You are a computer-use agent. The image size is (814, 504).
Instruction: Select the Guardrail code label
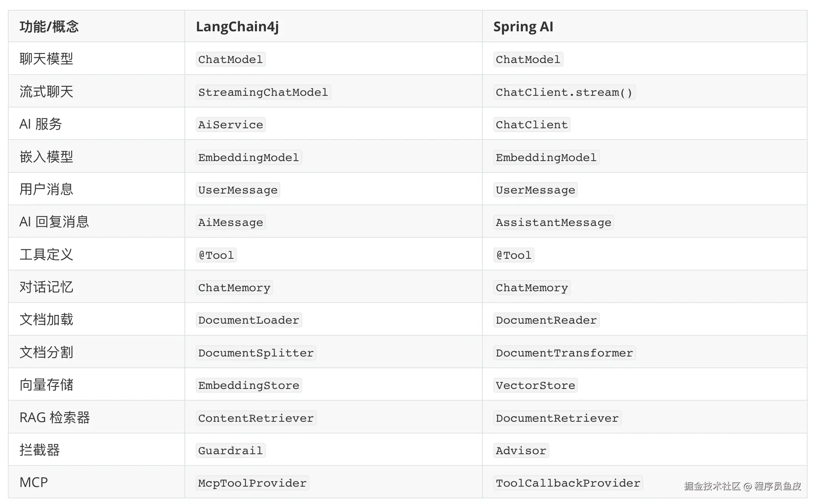(x=230, y=451)
